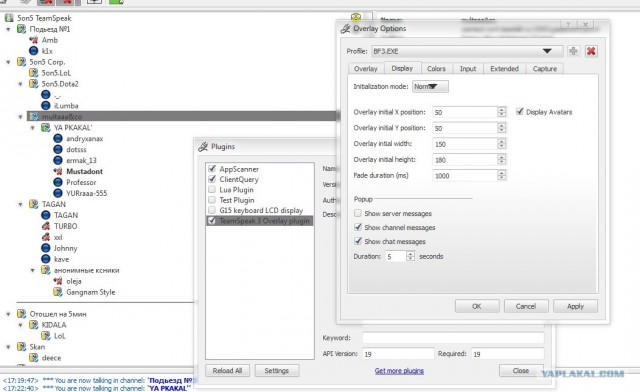Apply the overlay settings

(575, 306)
